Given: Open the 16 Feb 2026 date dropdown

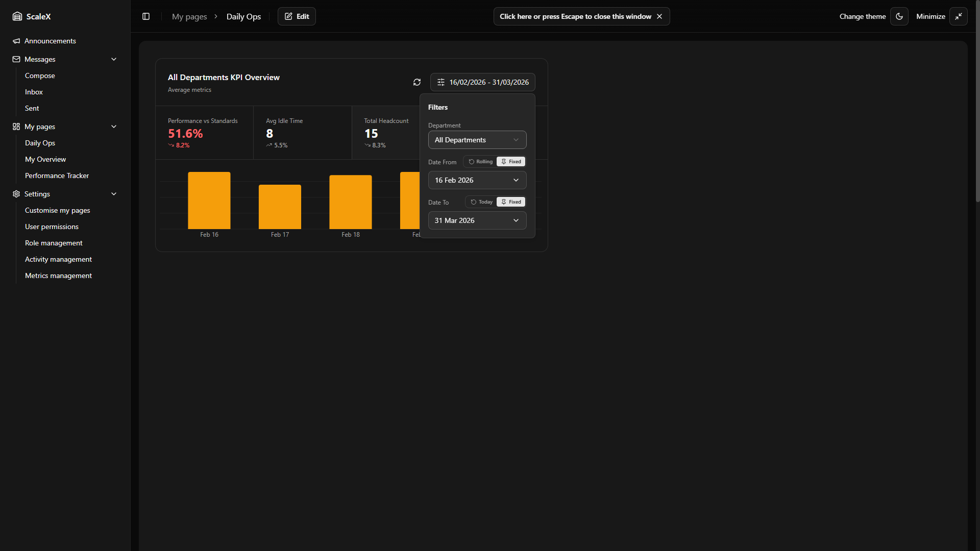Looking at the screenshot, I should click(477, 180).
